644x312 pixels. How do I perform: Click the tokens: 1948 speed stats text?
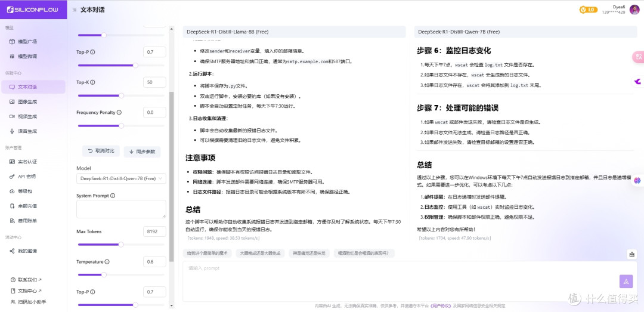click(x=224, y=238)
